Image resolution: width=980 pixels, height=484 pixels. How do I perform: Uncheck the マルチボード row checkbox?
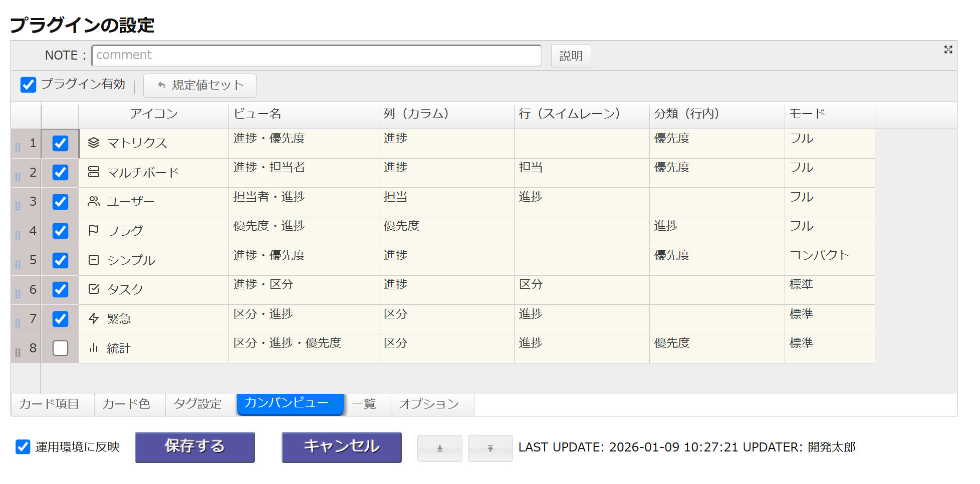tap(60, 172)
